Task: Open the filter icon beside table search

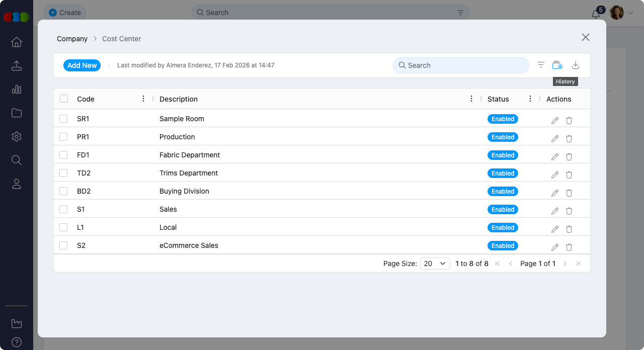Action: pyautogui.click(x=541, y=65)
